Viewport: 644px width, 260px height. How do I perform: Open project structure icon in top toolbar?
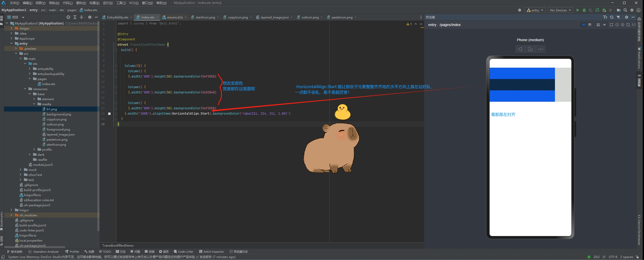tap(619, 10)
